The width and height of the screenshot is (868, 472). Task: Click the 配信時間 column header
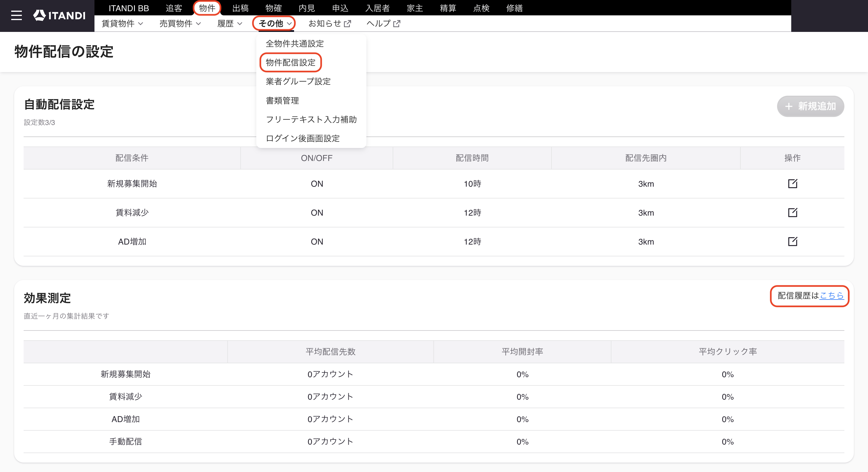tap(472, 158)
